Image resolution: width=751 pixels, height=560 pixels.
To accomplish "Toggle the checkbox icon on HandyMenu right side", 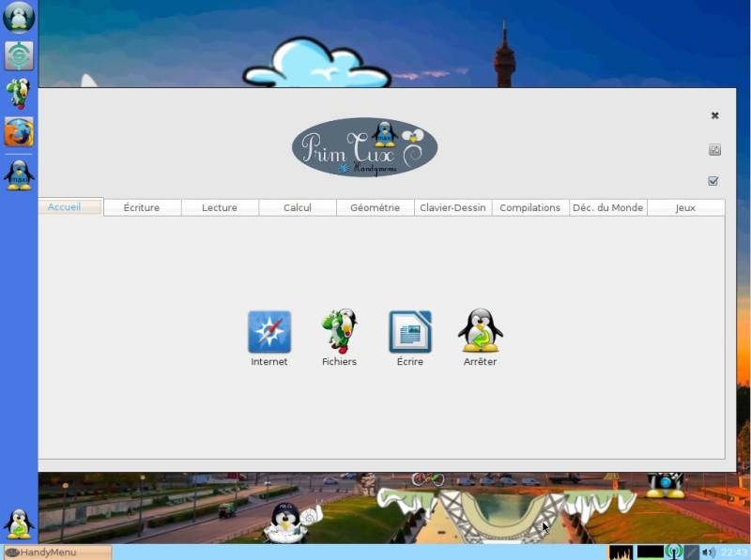I will click(x=713, y=181).
